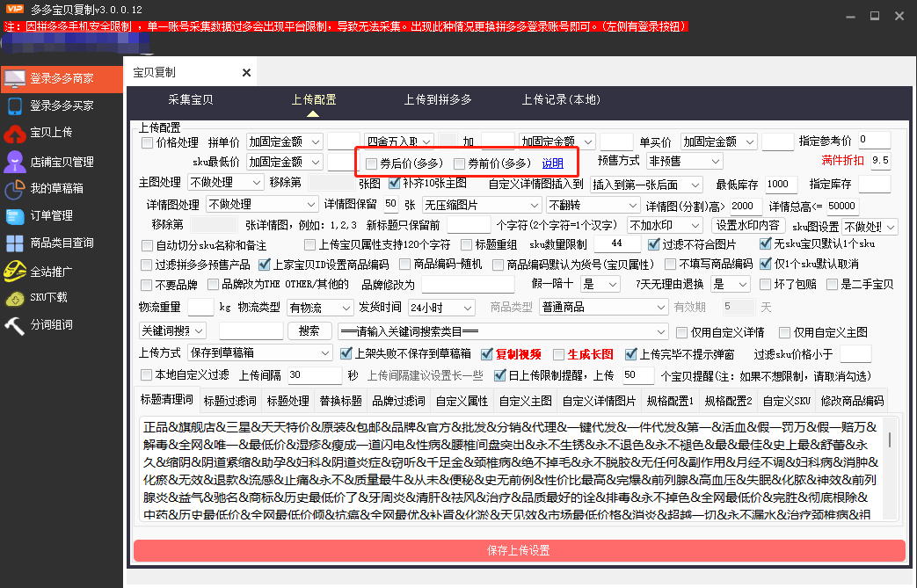Switch to 上传记录(本地) tab
The width and height of the screenshot is (917, 588).
coord(561,100)
